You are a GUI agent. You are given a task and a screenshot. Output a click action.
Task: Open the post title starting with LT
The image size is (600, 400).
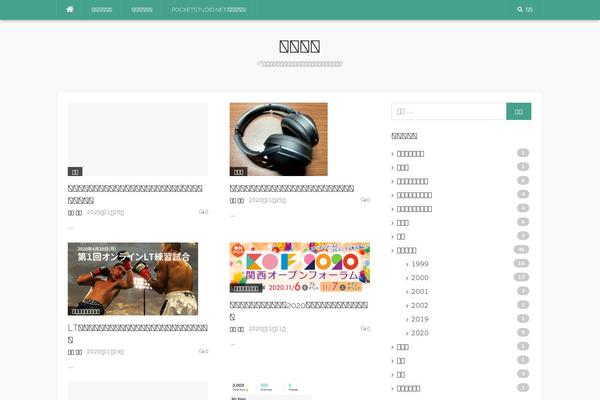[138, 333]
